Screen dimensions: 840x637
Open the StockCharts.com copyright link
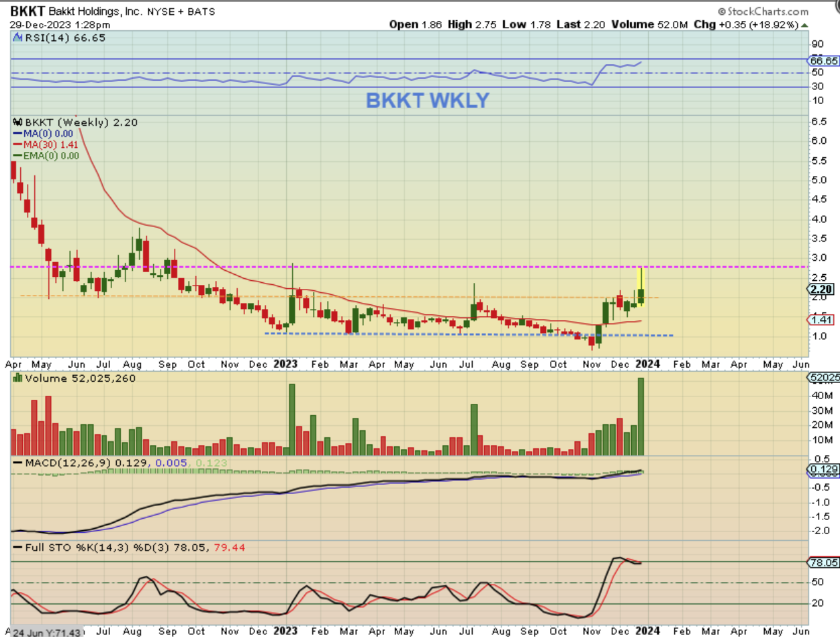point(763,11)
